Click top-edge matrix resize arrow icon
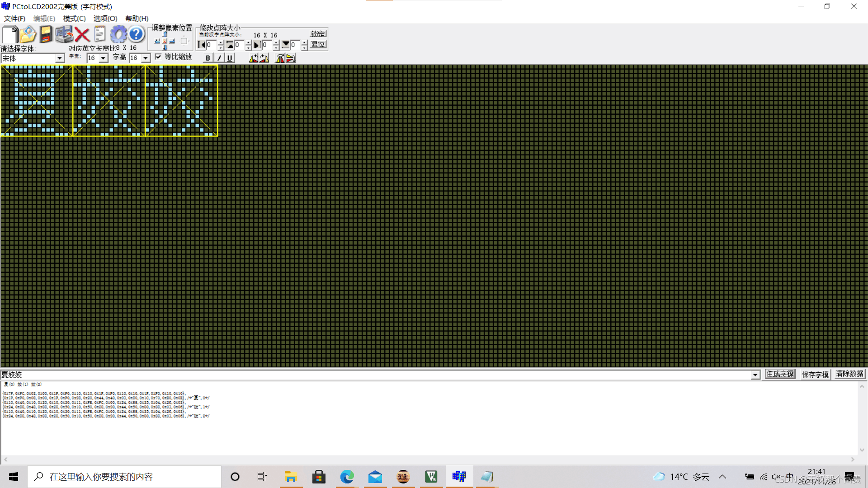Screen dimensions: 868x488 230,45
